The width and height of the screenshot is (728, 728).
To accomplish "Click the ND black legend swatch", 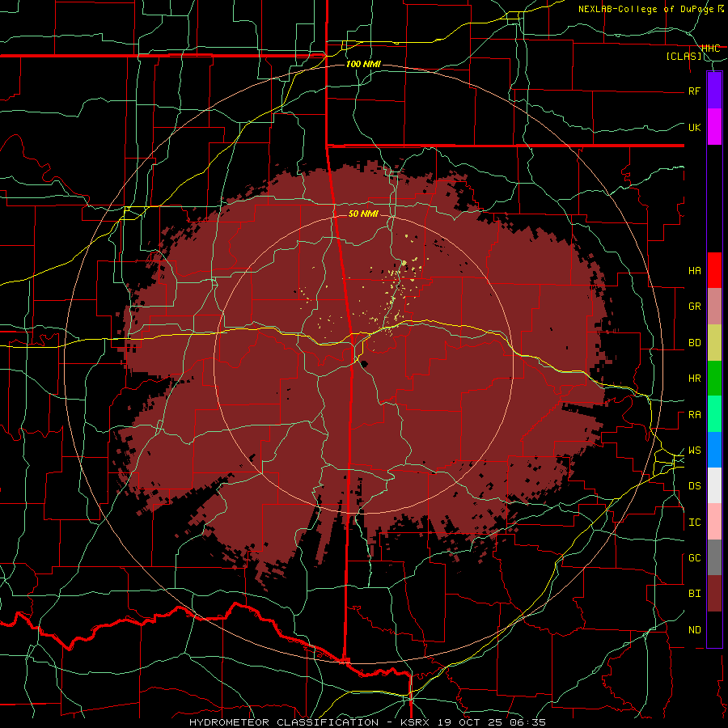I will (x=714, y=629).
